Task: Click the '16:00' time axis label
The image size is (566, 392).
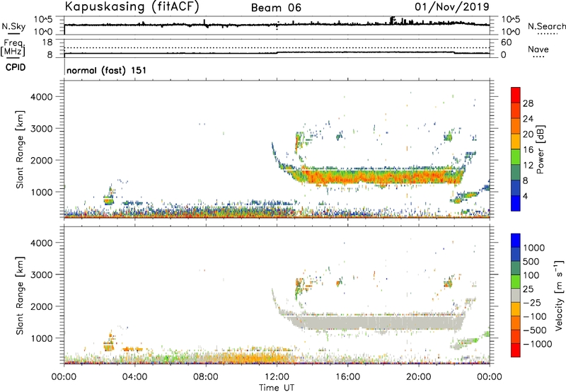Action: coord(347,377)
